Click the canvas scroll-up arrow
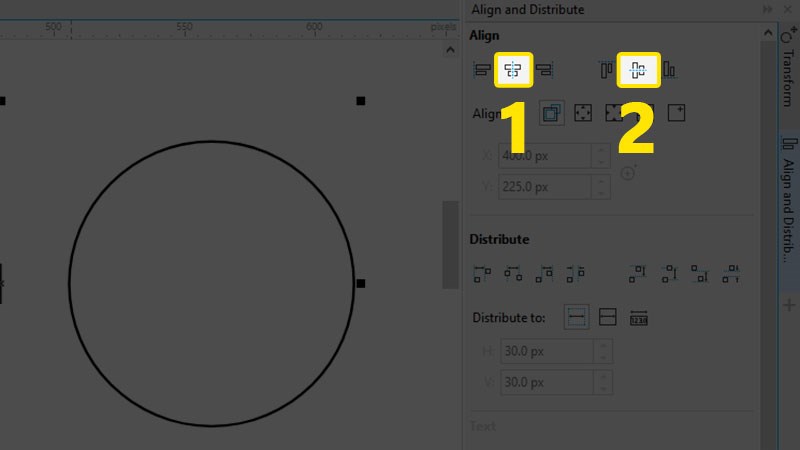The image size is (800, 450). [x=450, y=50]
